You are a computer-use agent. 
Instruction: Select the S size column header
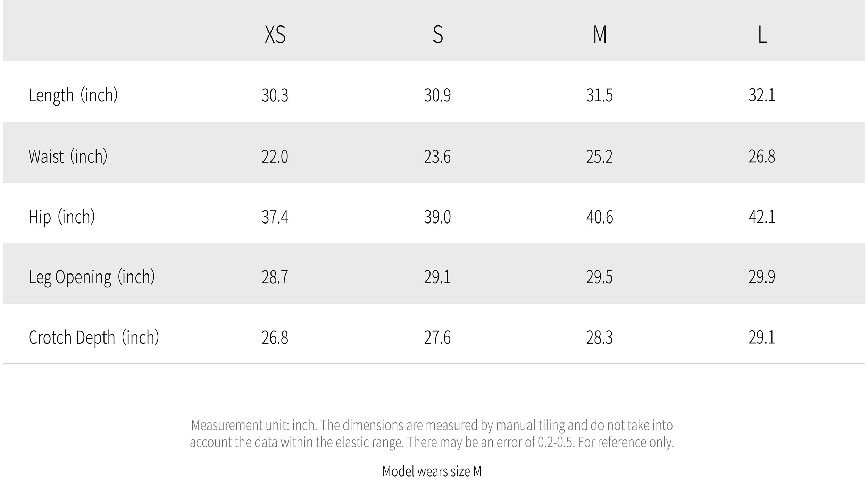coord(438,35)
